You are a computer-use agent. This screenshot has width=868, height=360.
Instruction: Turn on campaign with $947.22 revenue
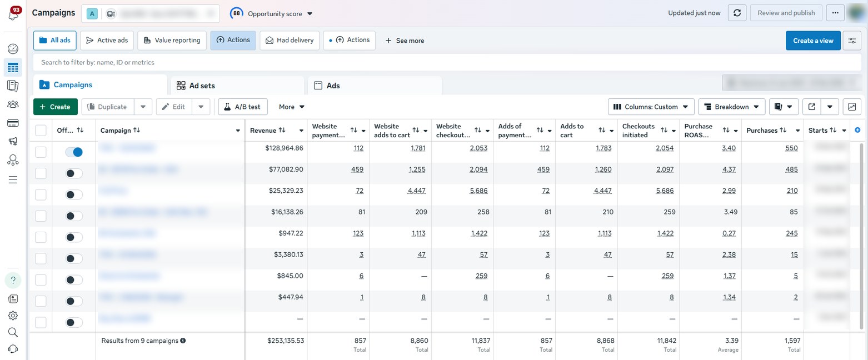click(74, 237)
